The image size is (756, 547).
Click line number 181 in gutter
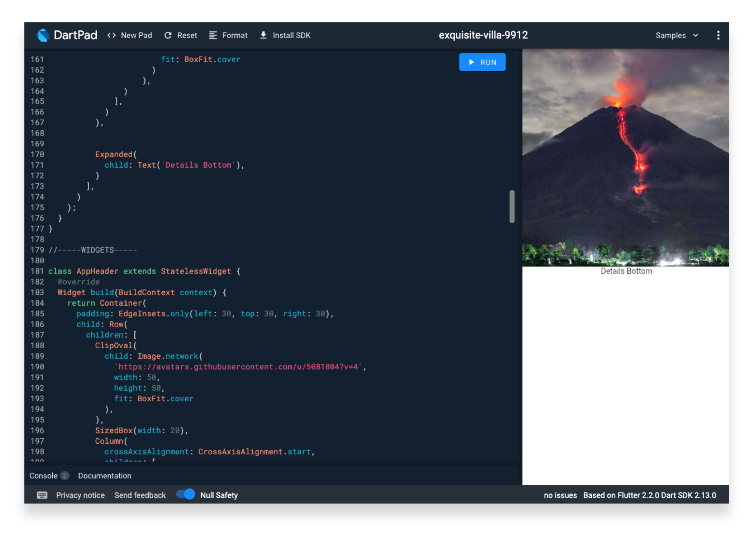point(37,271)
